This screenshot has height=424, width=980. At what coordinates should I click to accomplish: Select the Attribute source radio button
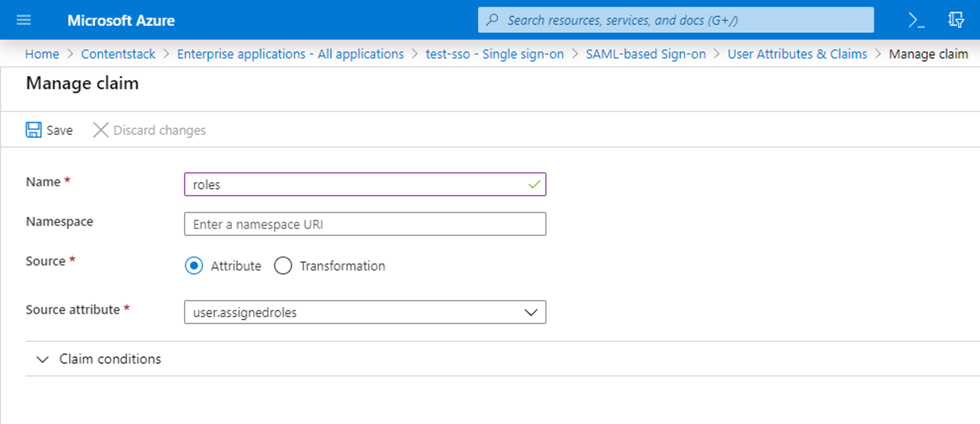tap(194, 266)
